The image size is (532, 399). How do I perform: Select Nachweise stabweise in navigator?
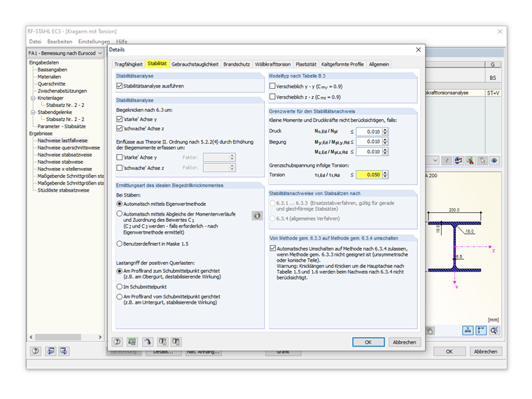point(60,162)
